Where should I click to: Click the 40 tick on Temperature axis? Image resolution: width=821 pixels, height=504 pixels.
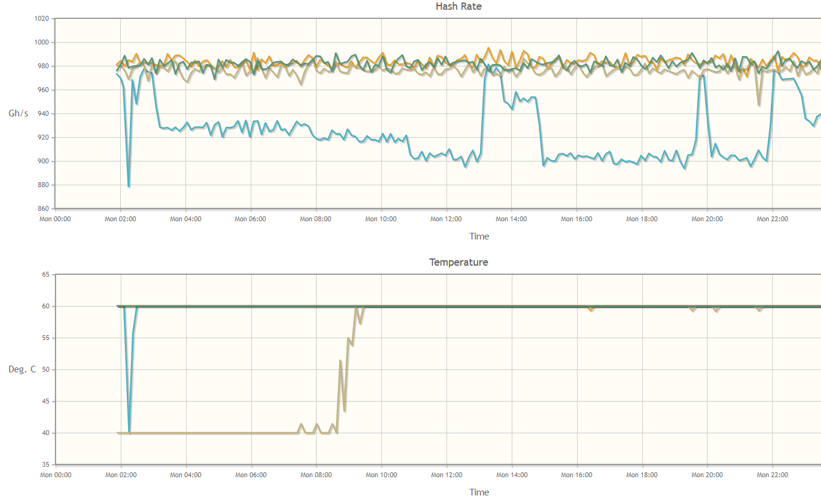click(45, 433)
